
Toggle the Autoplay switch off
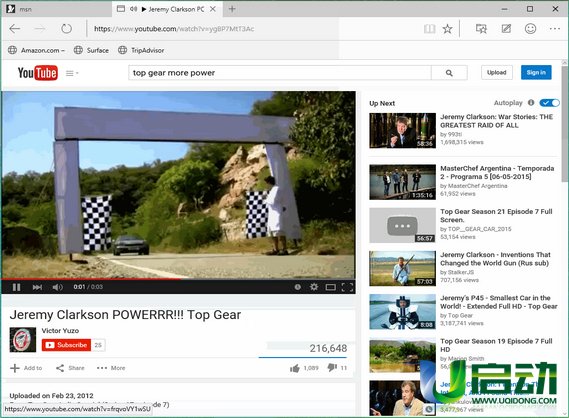click(x=549, y=103)
